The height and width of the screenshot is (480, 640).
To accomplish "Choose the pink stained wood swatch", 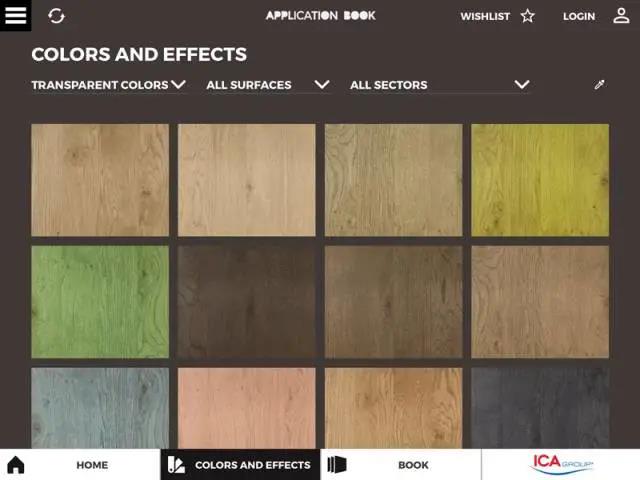I will pyautogui.click(x=246, y=408).
